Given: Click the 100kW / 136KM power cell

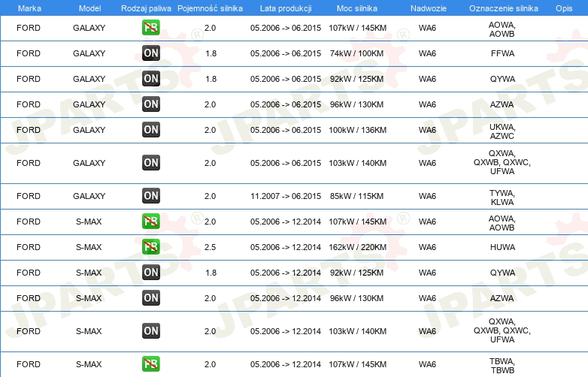Looking at the screenshot, I should click(x=357, y=130).
